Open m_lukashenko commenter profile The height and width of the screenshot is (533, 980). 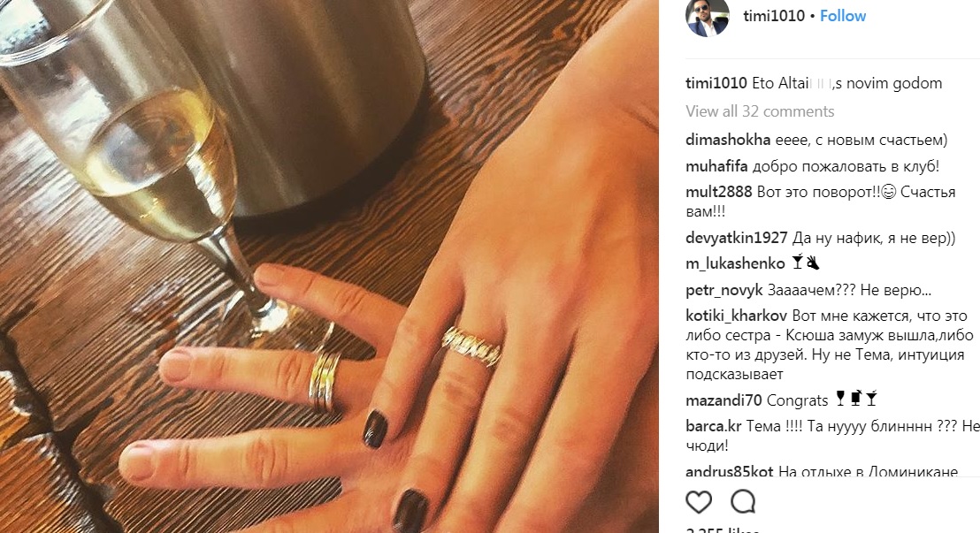[x=735, y=263]
